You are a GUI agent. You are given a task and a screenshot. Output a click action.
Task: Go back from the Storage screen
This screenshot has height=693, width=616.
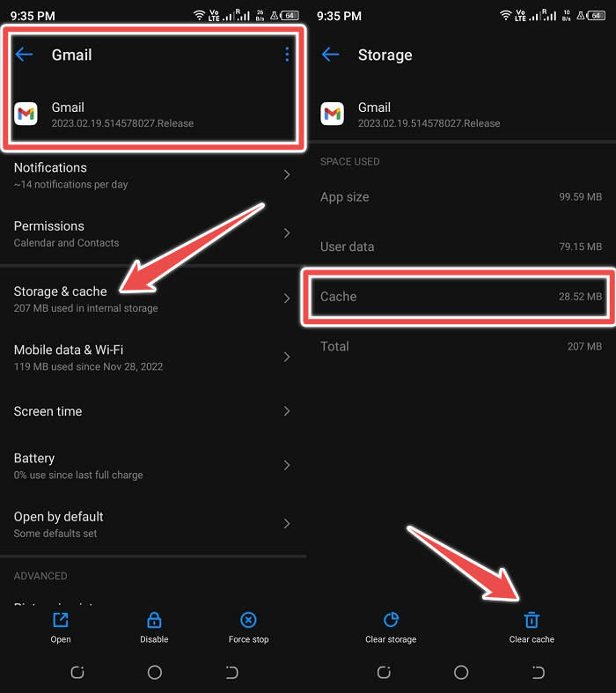tap(331, 55)
